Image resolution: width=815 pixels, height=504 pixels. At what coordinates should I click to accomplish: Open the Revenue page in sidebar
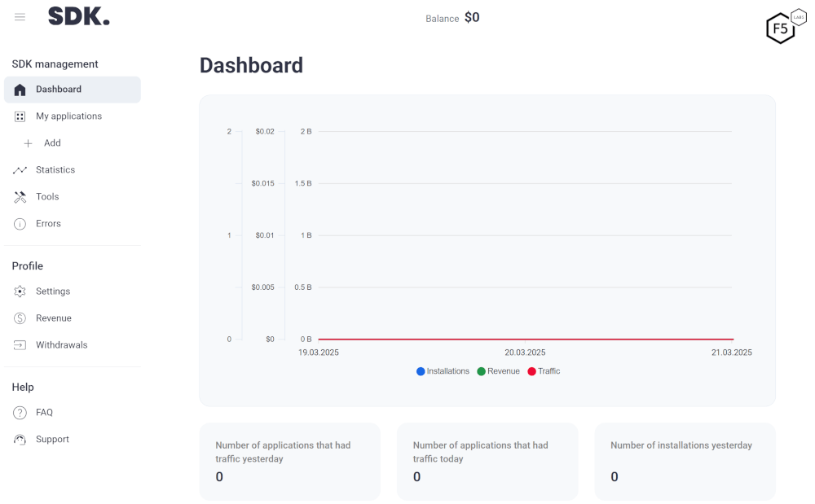54,318
